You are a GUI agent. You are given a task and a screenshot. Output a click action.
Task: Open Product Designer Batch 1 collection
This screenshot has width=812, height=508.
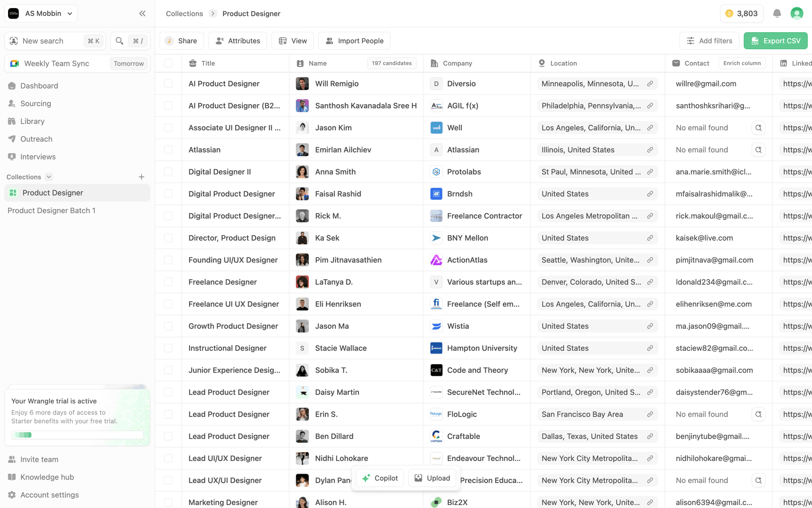pos(52,211)
